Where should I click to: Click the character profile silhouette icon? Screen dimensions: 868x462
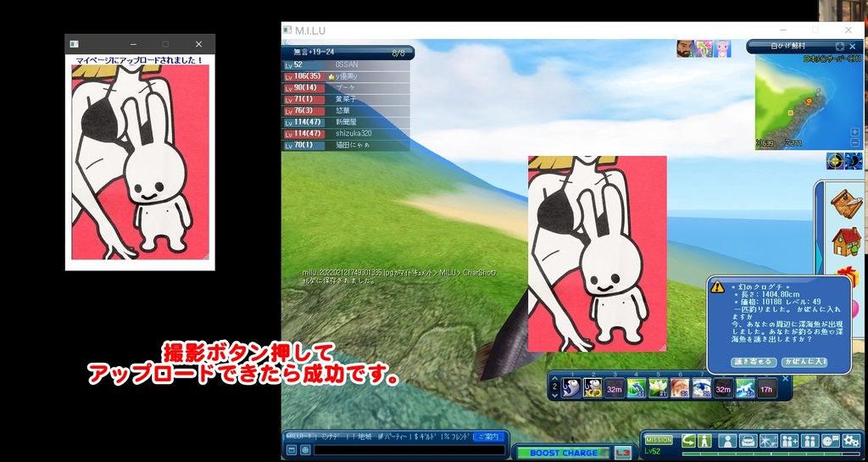pos(726,441)
